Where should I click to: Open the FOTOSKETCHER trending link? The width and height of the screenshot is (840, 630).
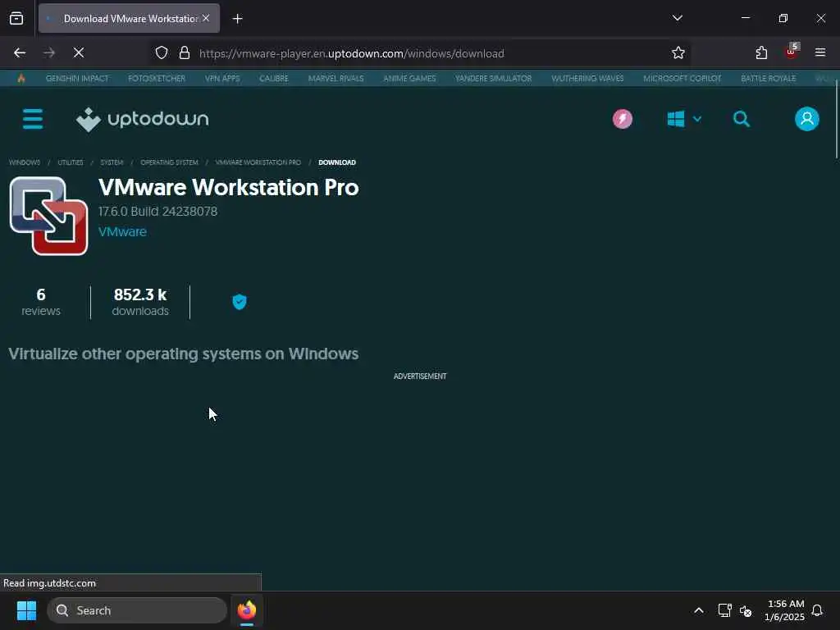point(157,78)
